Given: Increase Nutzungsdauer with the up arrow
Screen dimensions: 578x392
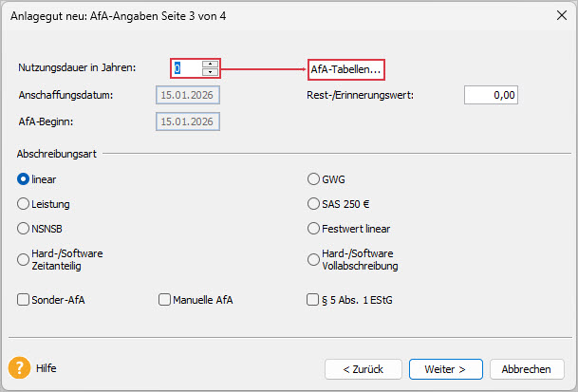Looking at the screenshot, I should pos(210,64).
